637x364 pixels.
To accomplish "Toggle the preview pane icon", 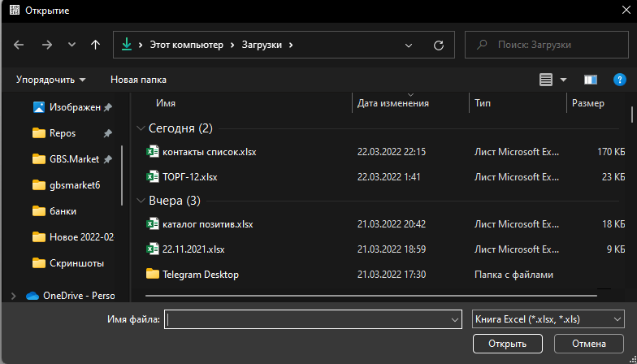I will 591,80.
